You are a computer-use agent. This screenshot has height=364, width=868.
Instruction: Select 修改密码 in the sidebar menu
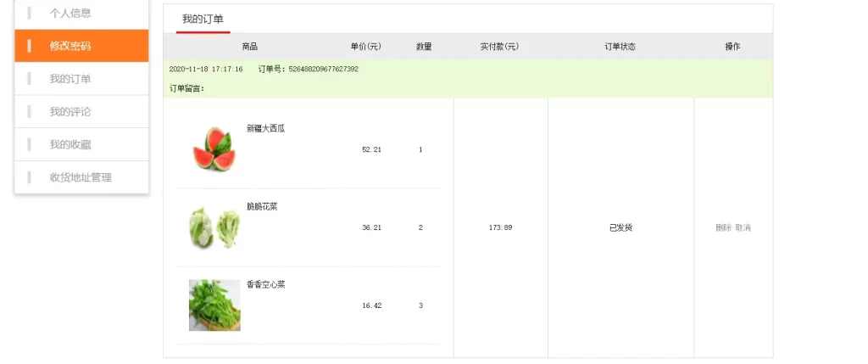(70, 46)
